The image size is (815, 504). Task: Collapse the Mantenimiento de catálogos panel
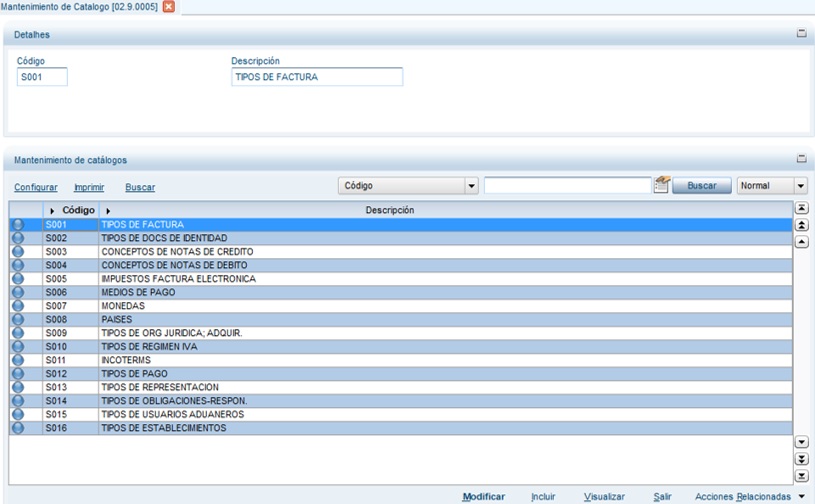pyautogui.click(x=801, y=158)
